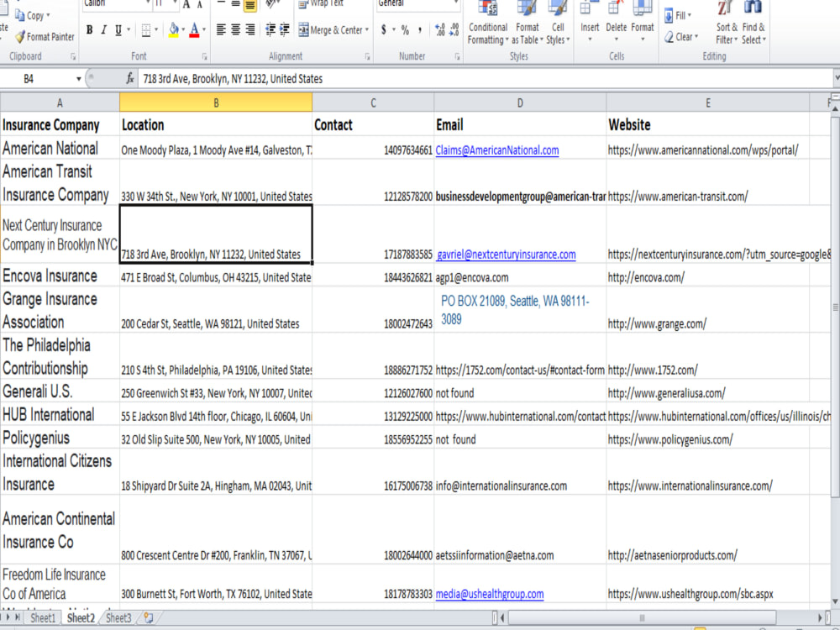Open the media@ushealthgroup.com email link

click(490, 594)
